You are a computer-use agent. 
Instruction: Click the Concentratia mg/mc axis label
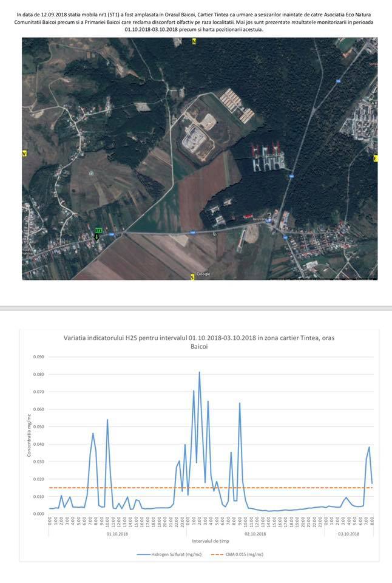point(29,436)
